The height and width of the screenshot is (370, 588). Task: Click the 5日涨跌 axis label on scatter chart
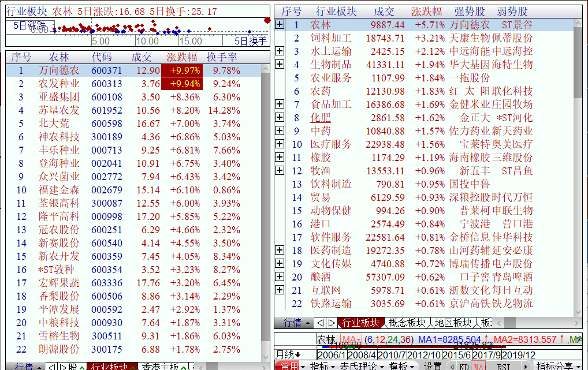click(x=29, y=26)
